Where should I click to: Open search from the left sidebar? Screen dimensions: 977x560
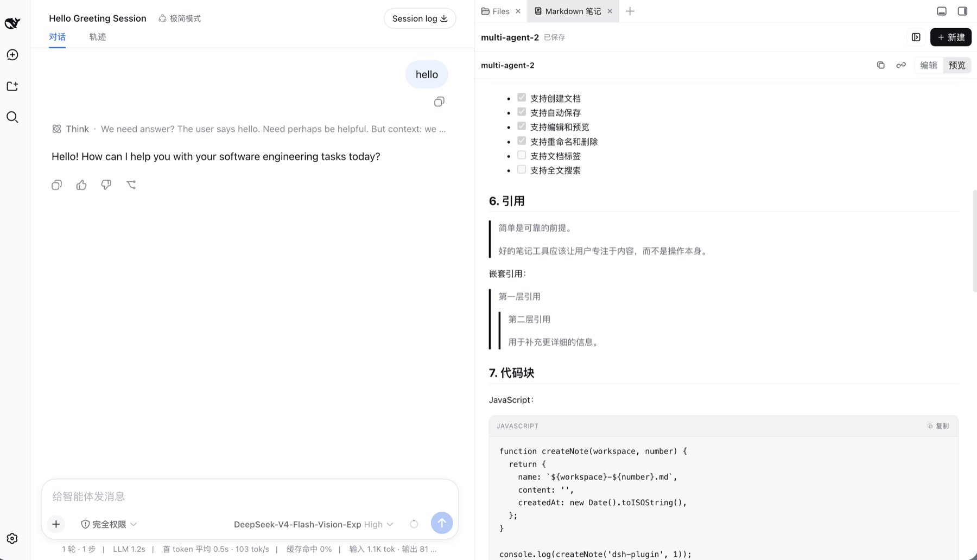(12, 117)
